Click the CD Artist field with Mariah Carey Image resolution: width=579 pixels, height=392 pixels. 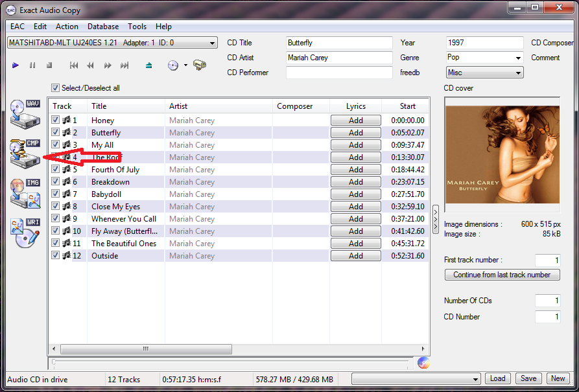(339, 58)
